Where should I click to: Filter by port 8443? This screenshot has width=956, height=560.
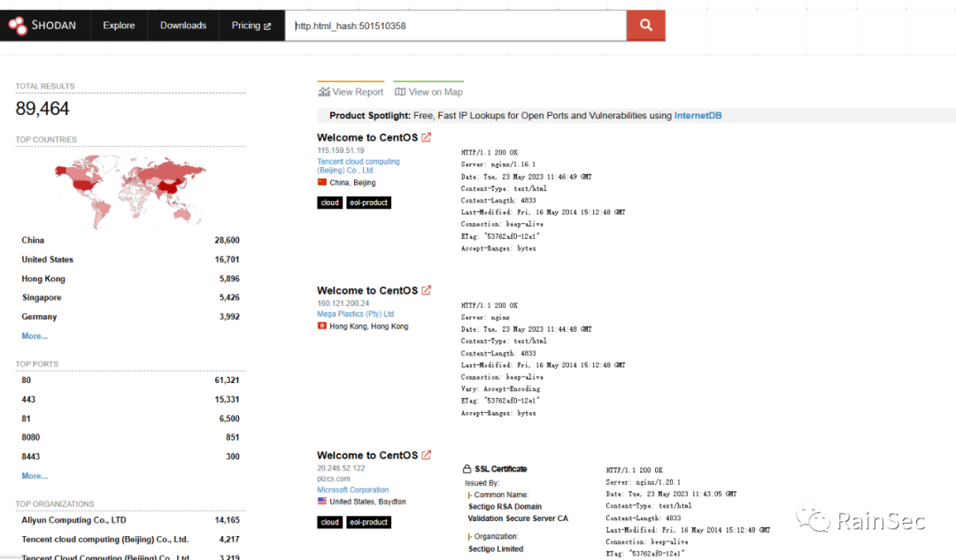click(130, 456)
